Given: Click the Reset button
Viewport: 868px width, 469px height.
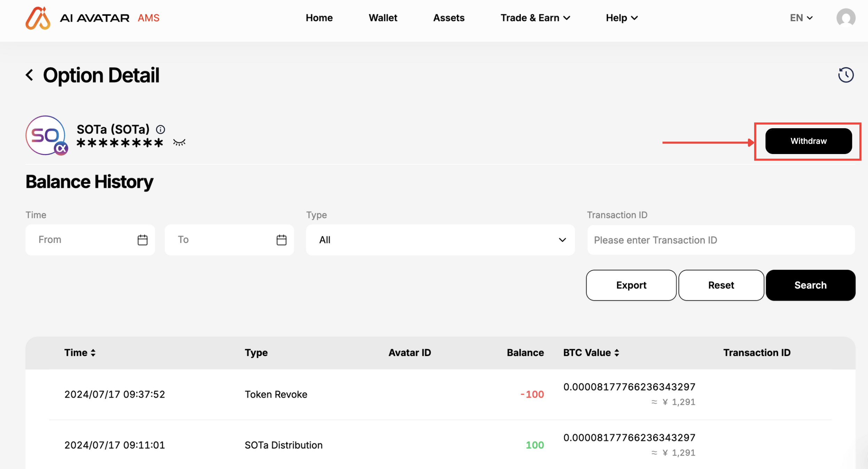Looking at the screenshot, I should (x=721, y=285).
